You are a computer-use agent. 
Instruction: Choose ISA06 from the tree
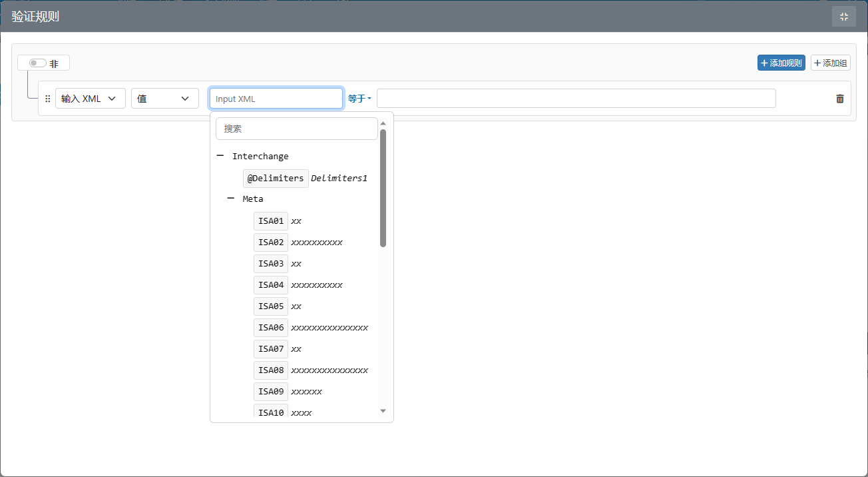tap(271, 328)
